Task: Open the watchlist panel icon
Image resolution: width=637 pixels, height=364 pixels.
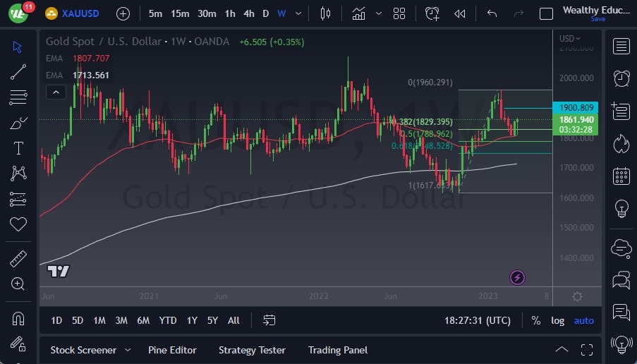Action: tap(621, 47)
